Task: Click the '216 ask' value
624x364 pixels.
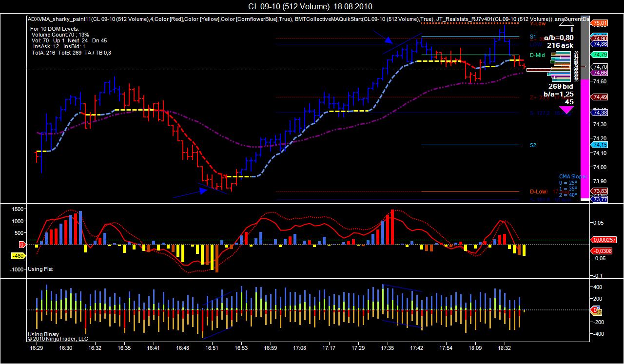Action: click(560, 45)
